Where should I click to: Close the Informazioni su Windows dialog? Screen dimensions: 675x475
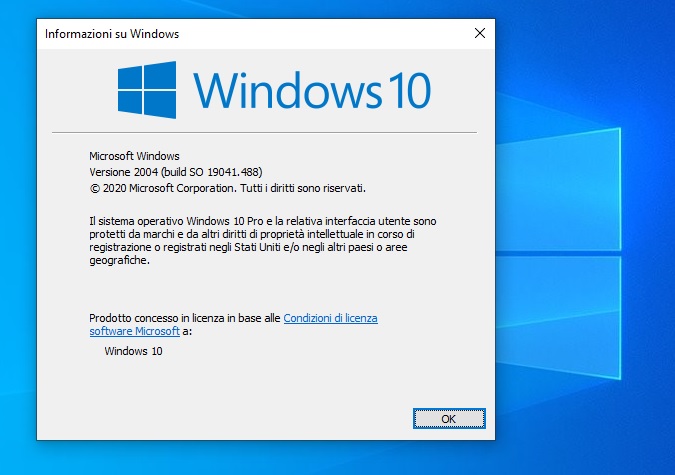click(x=480, y=34)
